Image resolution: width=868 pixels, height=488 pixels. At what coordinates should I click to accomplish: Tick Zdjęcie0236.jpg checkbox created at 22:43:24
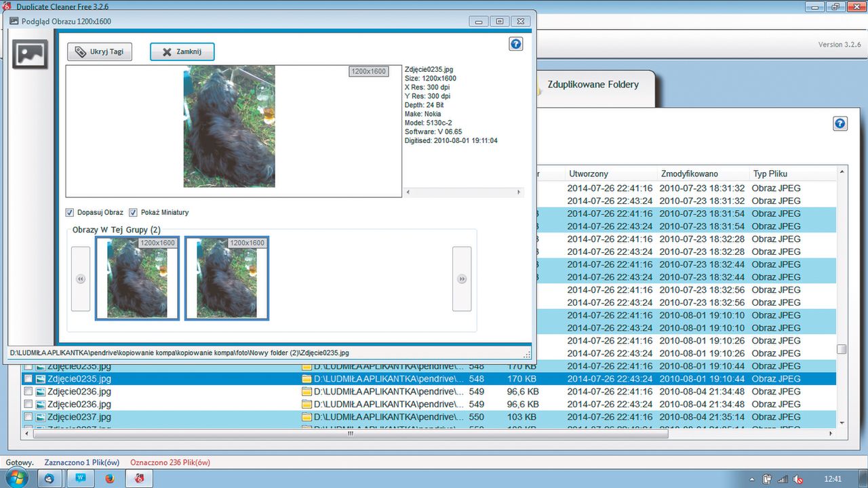28,404
